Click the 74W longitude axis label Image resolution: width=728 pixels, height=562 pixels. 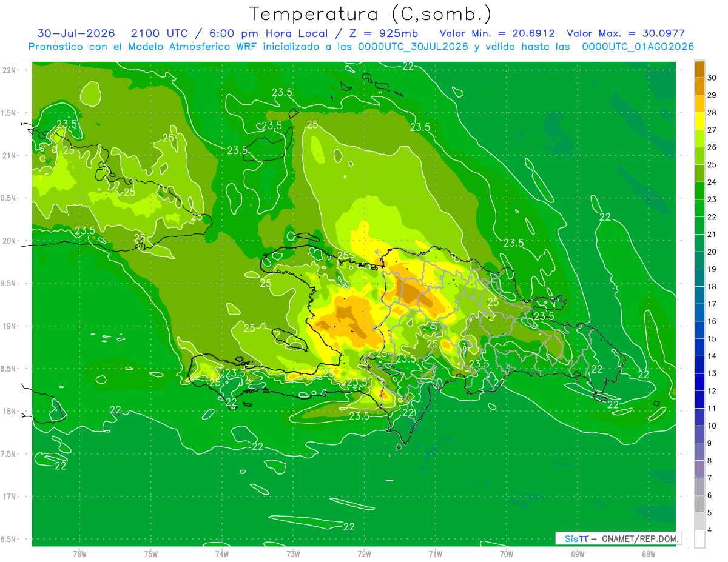click(x=222, y=554)
